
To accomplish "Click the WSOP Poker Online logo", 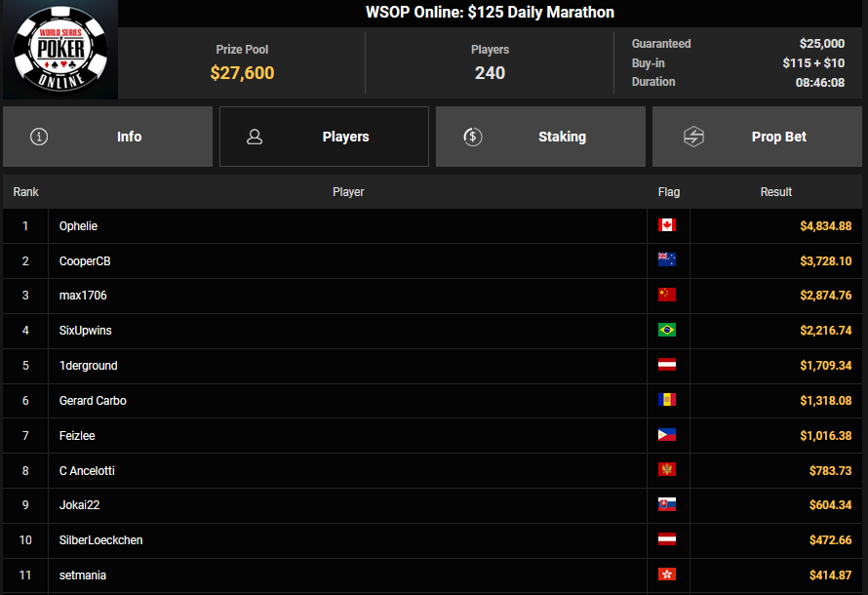I will tap(59, 49).
